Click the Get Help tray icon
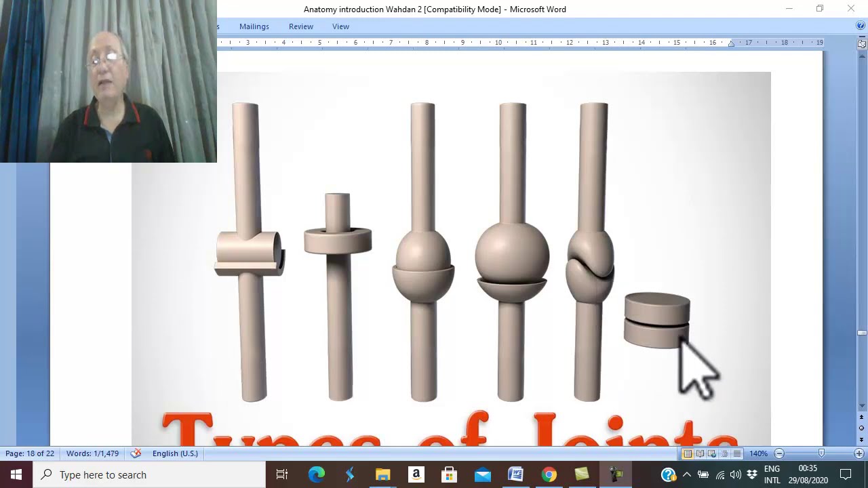Viewport: 868px width, 488px height. click(669, 474)
